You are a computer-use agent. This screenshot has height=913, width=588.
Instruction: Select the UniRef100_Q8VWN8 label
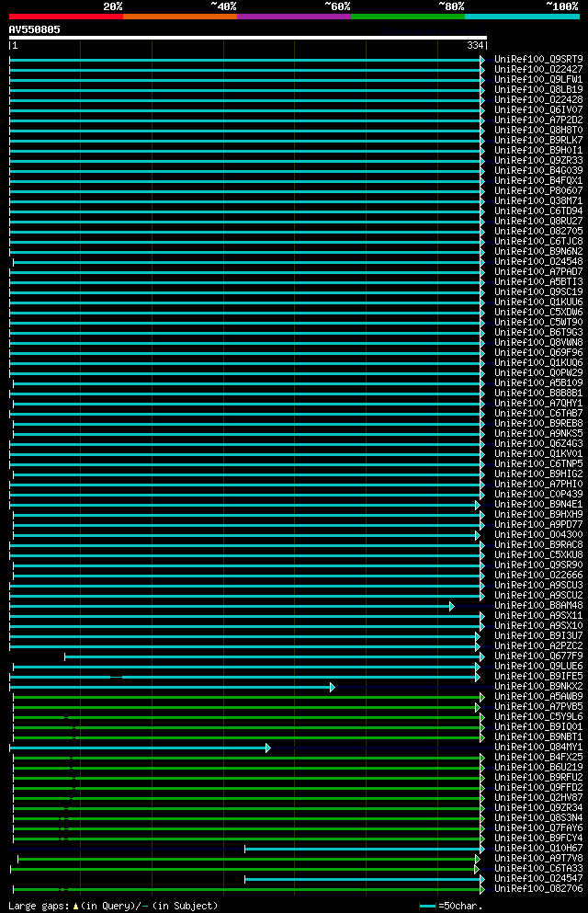click(538, 342)
